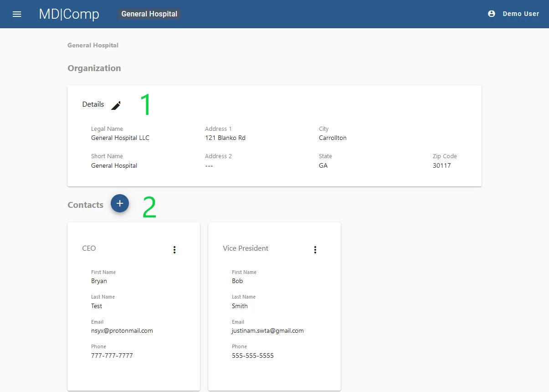Edit organization Details using the pencil icon
The height and width of the screenshot is (392, 549).
point(116,104)
